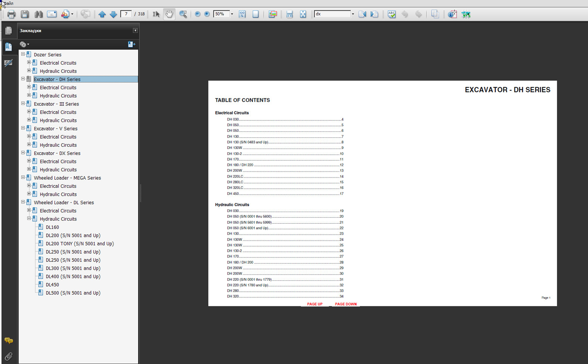This screenshot has height=364, width=588.
Task: Open bookmark DL300 (S/N 5001 and Up)
Action: click(73, 268)
